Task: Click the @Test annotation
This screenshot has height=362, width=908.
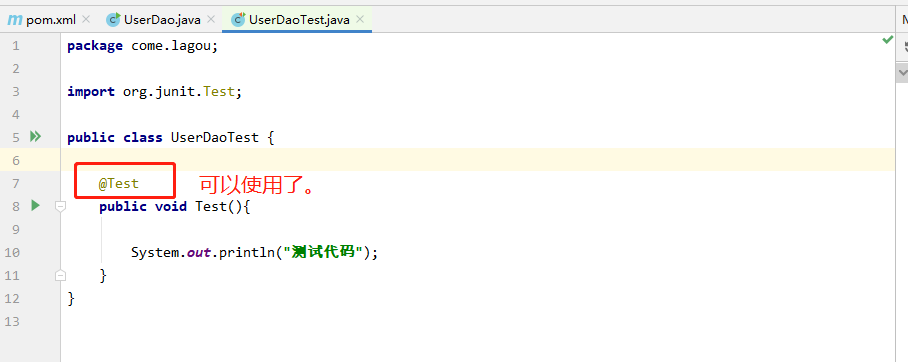Action: [119, 184]
